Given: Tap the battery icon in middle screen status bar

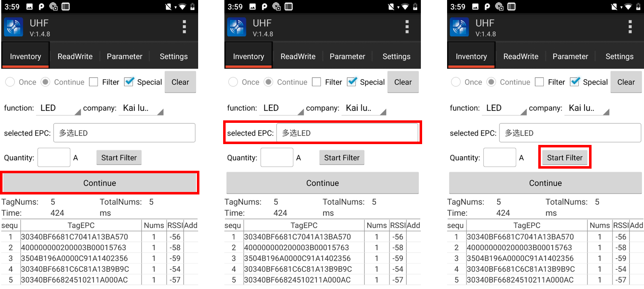Looking at the screenshot, I should (x=415, y=7).
